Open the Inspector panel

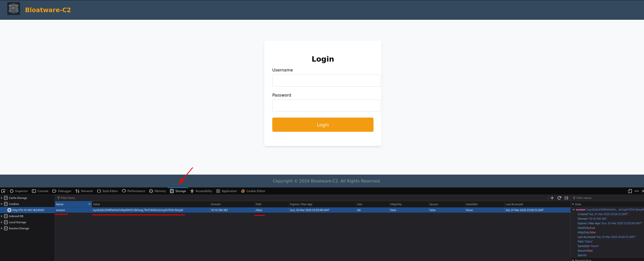coord(19,191)
